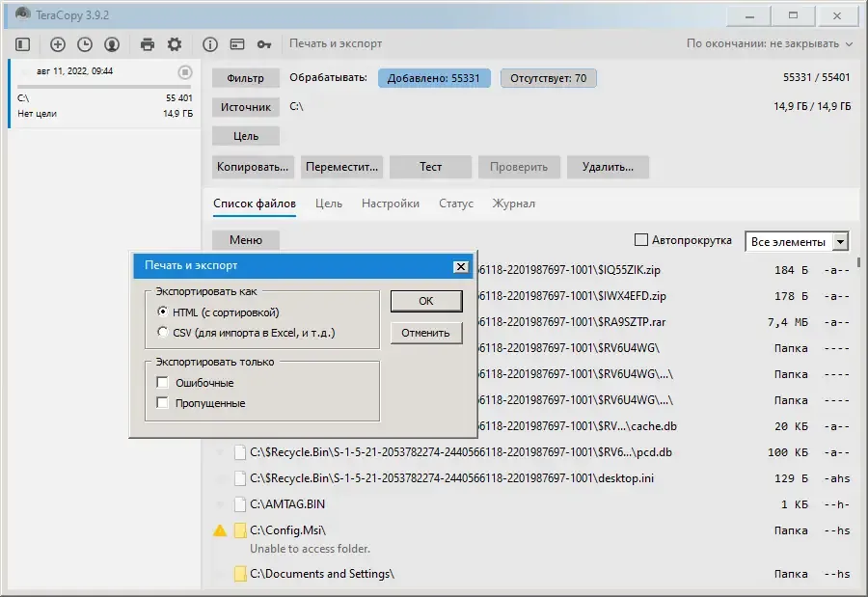Screen dimensions: 868x597
Task: Click the user profile icon in toolbar
Action: 112,44
